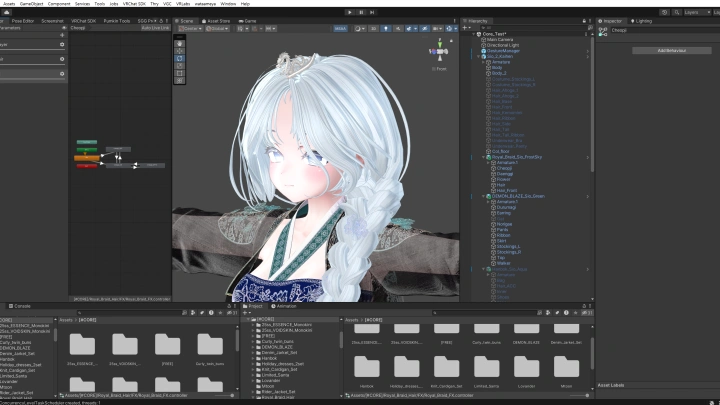Open the Center pivot dropdown
Viewport: 720px width, 405px height.
point(191,28)
